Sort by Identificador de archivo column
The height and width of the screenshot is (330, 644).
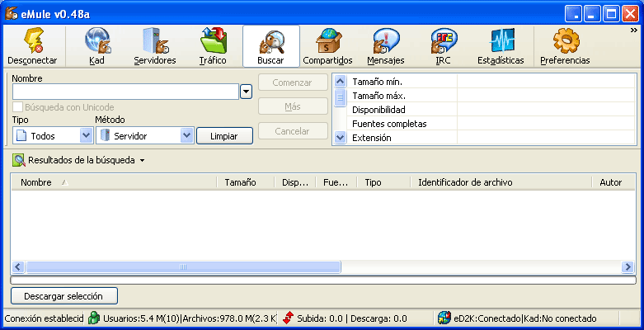(501, 182)
